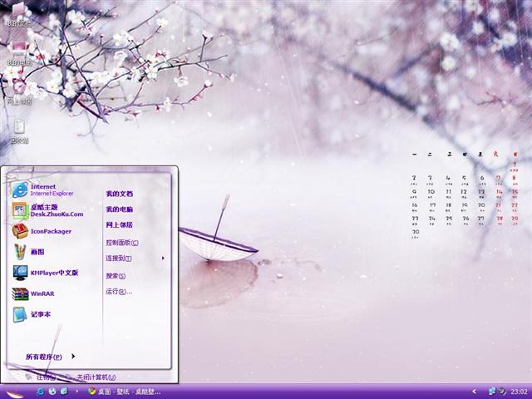Select 回收站 recycle bin desktop icon
The image size is (532, 399).
click(19, 131)
